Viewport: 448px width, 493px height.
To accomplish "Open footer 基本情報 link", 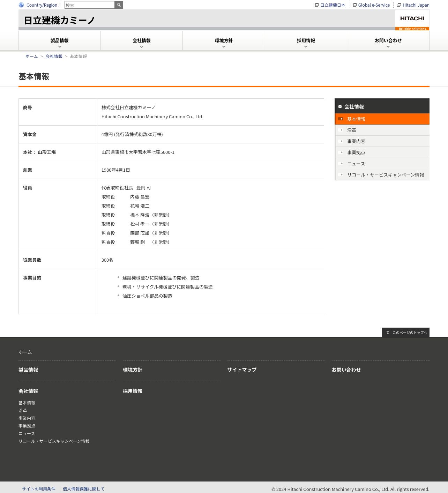I will click(x=27, y=403).
